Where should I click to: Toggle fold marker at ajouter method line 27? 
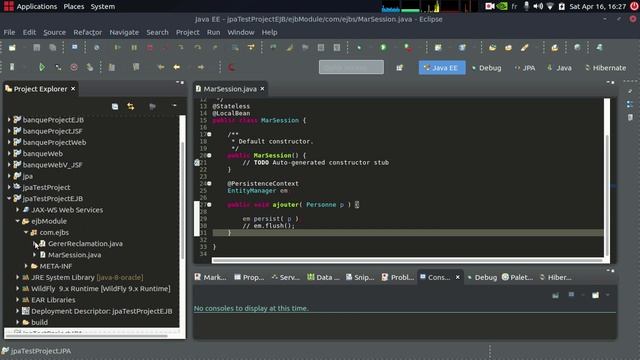[209, 205]
